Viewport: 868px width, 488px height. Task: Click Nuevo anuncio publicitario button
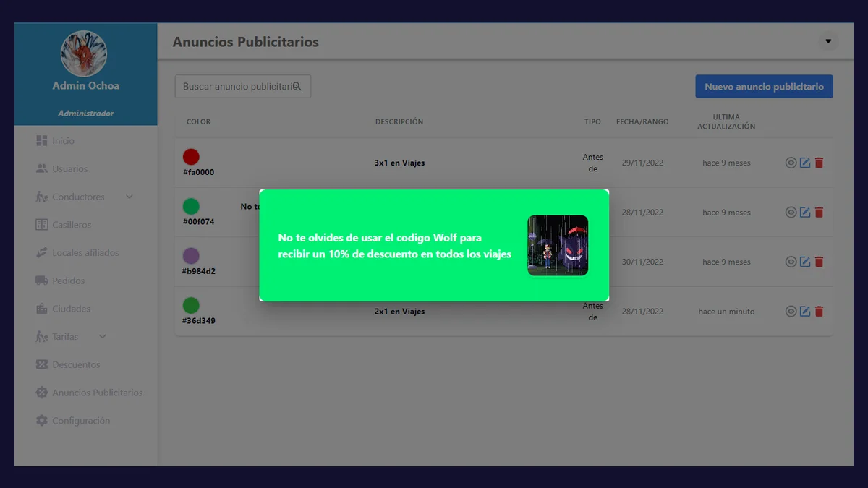point(764,86)
